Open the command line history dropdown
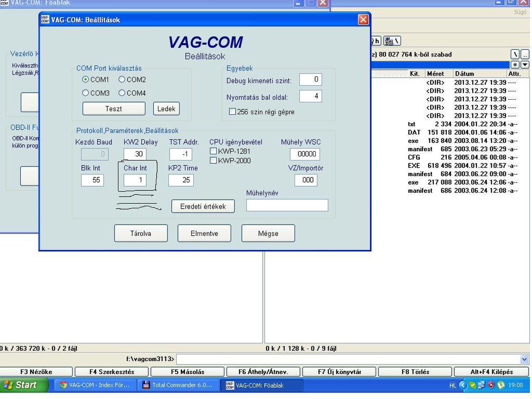The image size is (532, 399). click(x=525, y=359)
